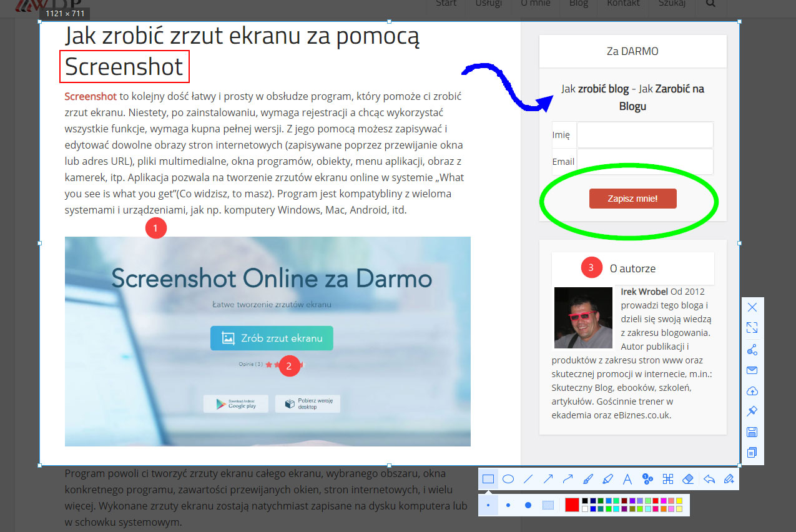Select the Highlighter marker tool
796x532 pixels.
tap(608, 479)
